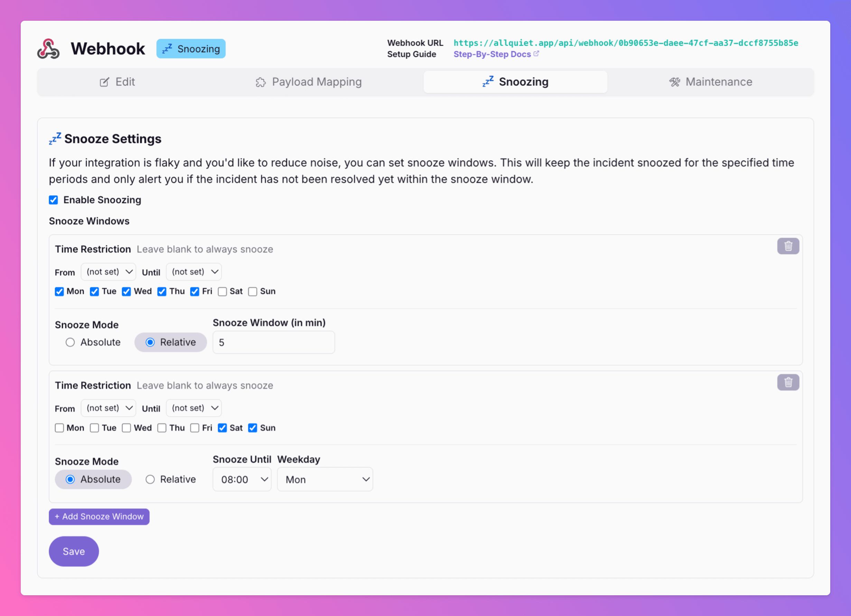The image size is (851, 616).
Task: Click the Snoozing status badge
Action: point(190,49)
